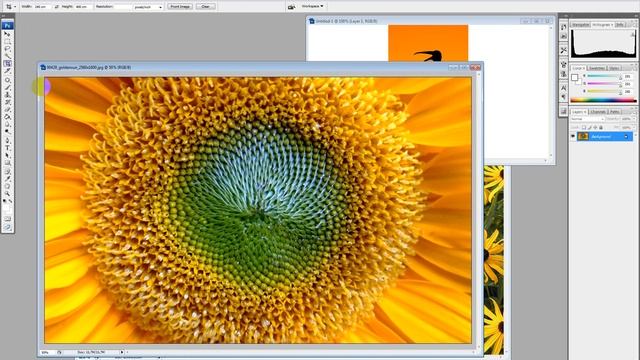The height and width of the screenshot is (360, 640).
Task: Toggle lock all in Layers panel
Action: [x=600, y=127]
